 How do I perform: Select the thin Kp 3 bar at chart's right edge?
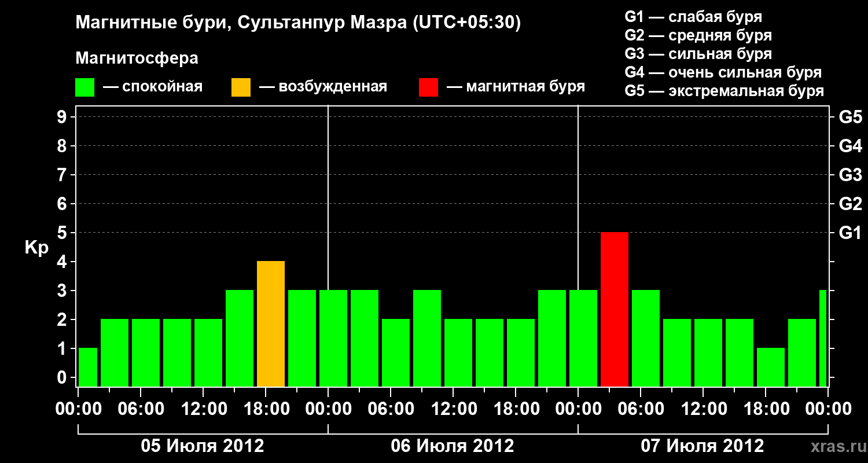point(823,339)
